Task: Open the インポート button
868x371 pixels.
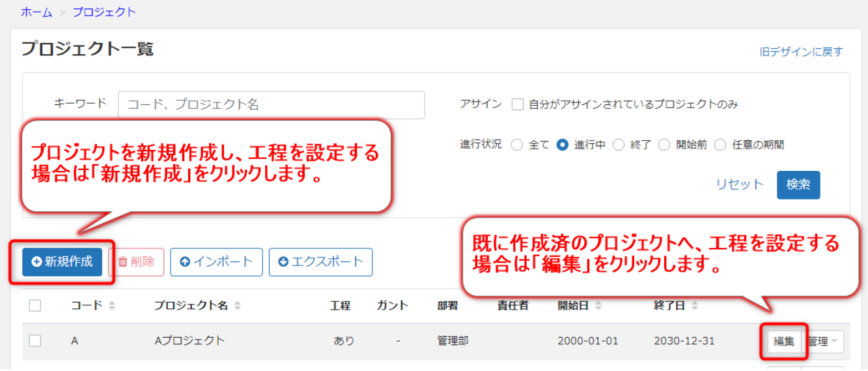Action: click(216, 262)
